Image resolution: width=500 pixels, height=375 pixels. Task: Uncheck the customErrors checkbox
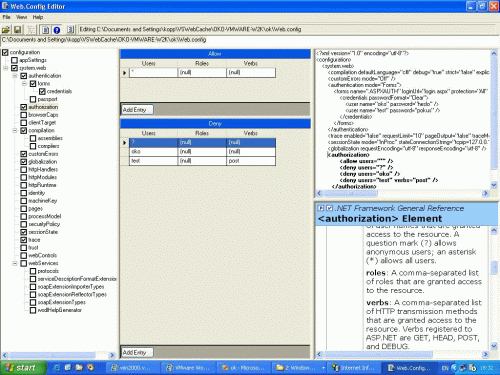[24, 154]
